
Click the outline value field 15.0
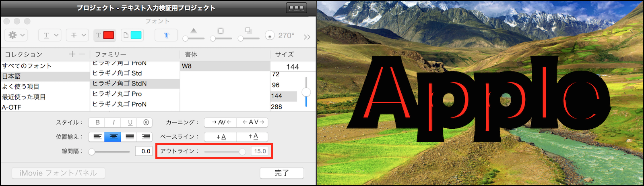pyautogui.click(x=260, y=151)
